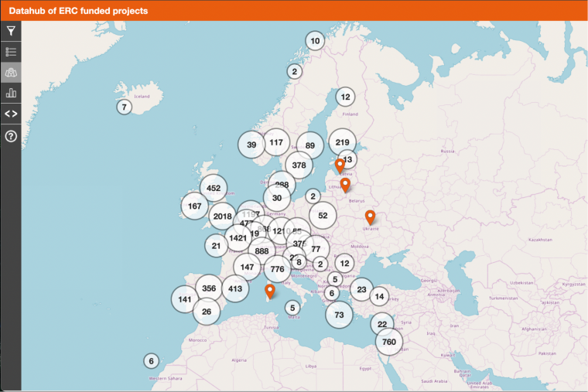The height and width of the screenshot is (392, 588).
Task: Open the 2018 cluster over England
Action: click(x=222, y=216)
